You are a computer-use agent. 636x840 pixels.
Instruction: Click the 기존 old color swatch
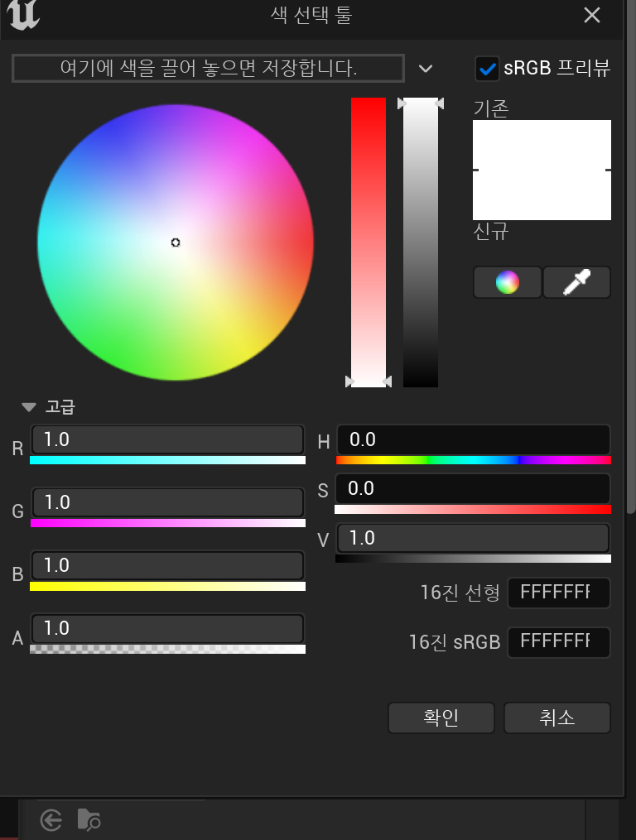tap(542, 145)
